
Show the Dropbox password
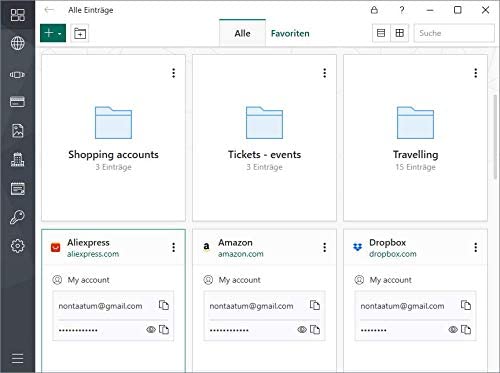pyautogui.click(x=453, y=330)
